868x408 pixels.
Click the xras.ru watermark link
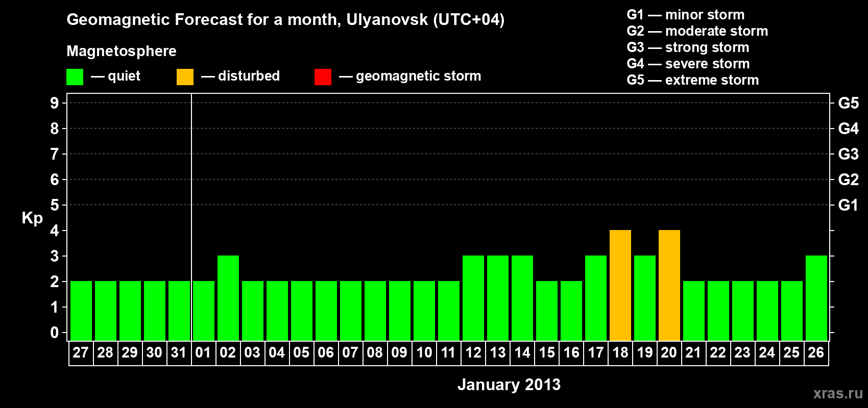point(837,393)
